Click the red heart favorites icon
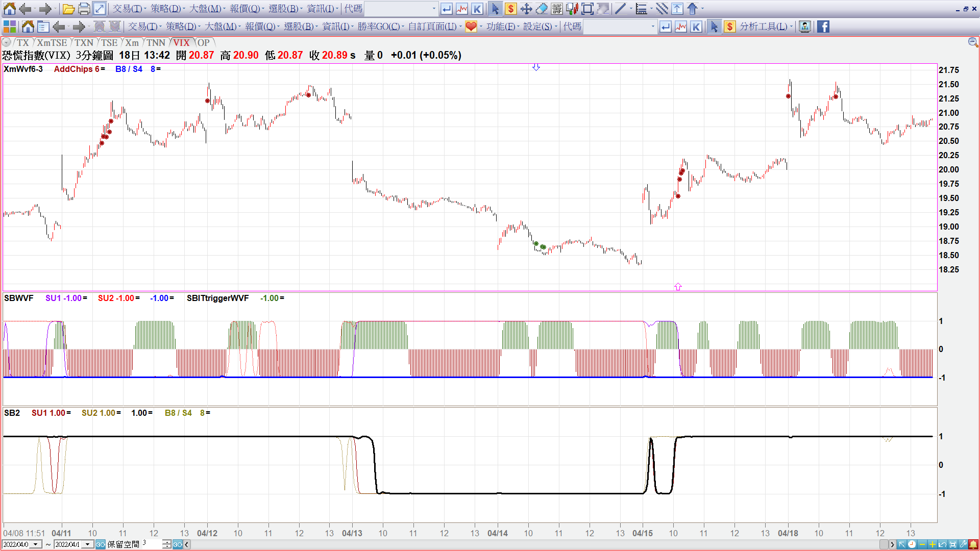980x551 pixels. [471, 27]
